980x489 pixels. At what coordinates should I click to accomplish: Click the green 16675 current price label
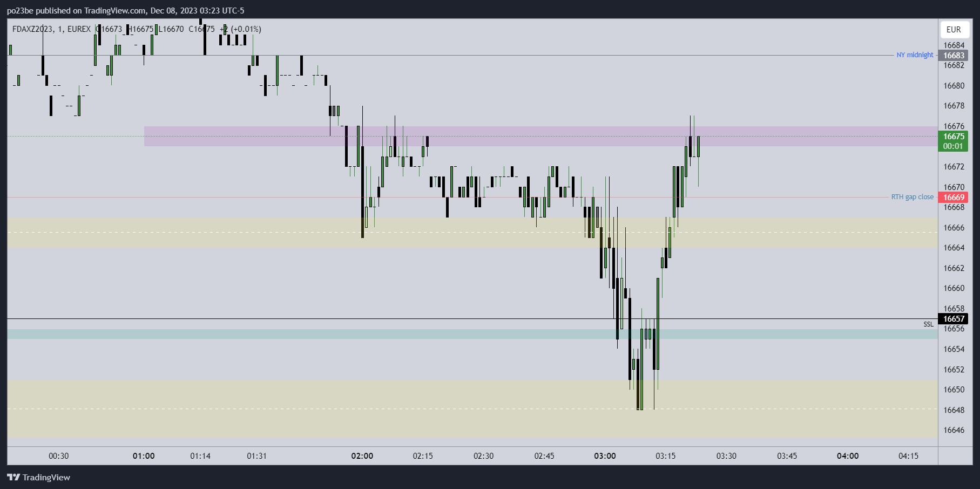[954, 141]
